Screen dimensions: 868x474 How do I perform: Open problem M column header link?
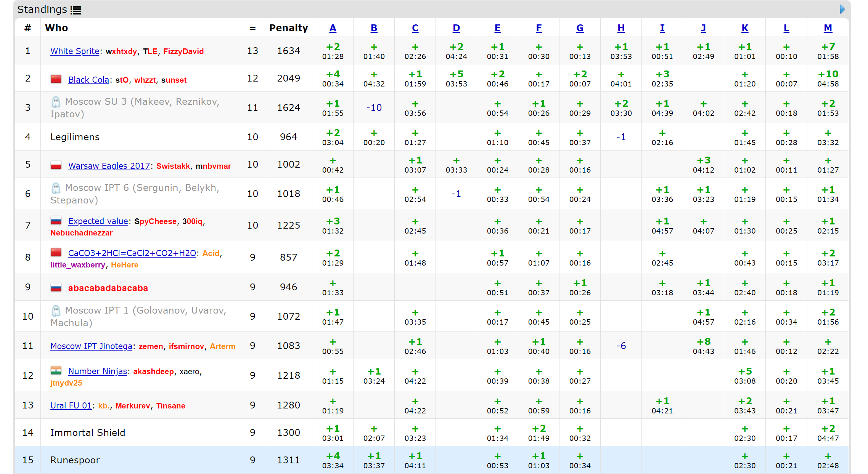(x=828, y=28)
